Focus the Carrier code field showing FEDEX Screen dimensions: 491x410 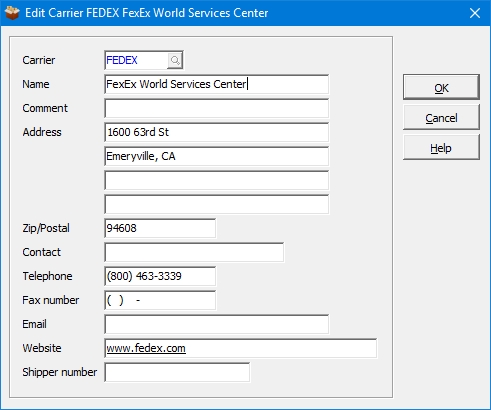coord(136,60)
